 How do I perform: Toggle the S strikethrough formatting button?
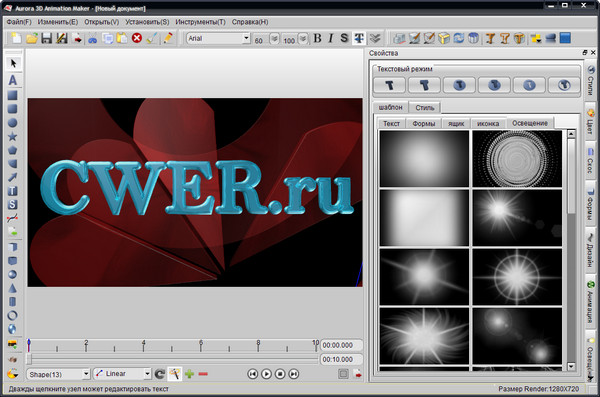pyautogui.click(x=344, y=38)
